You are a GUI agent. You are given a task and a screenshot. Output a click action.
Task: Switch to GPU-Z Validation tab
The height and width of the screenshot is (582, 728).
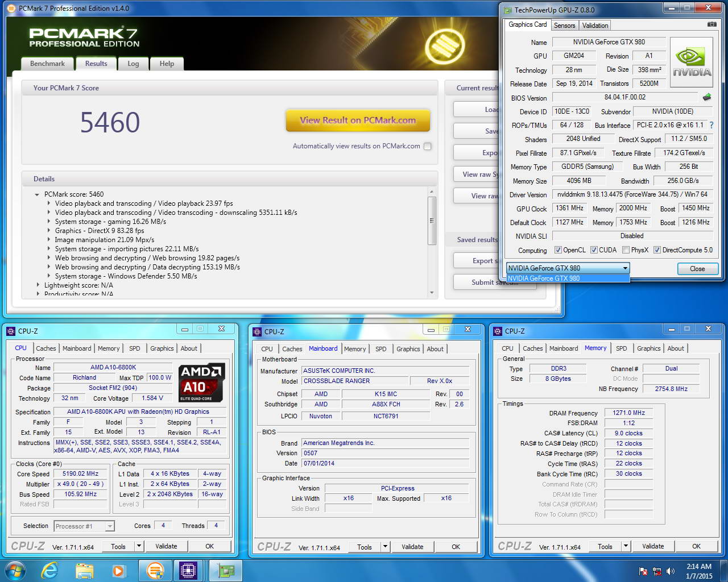tap(595, 26)
